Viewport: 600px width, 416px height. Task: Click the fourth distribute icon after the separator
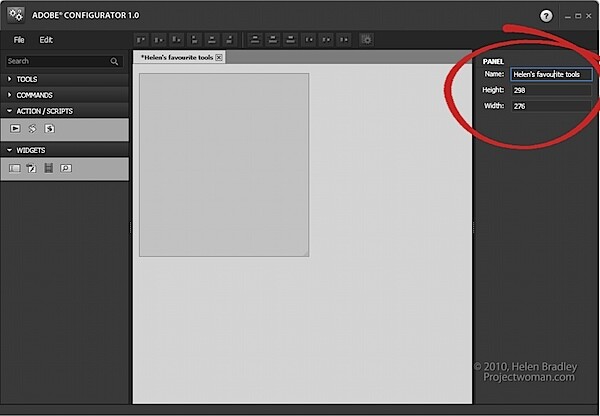tap(308, 39)
